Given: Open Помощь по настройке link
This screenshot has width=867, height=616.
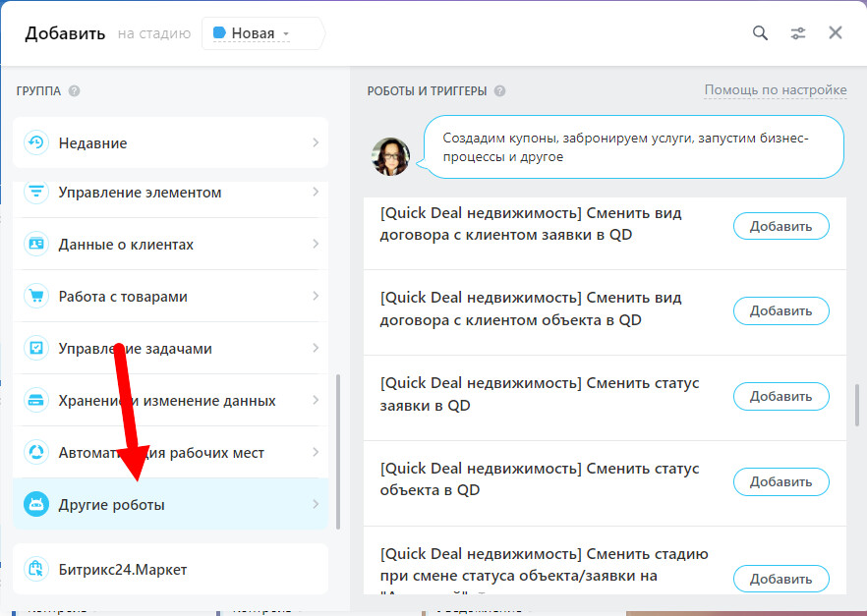Looking at the screenshot, I should tap(775, 90).
